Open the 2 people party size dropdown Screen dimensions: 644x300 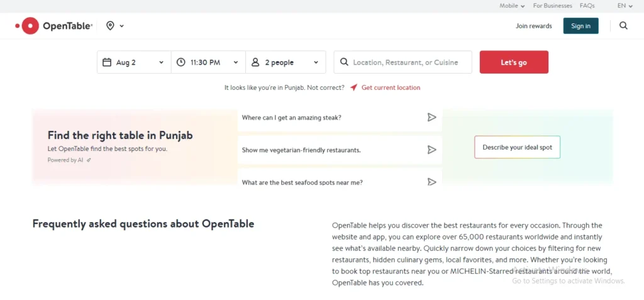(286, 62)
